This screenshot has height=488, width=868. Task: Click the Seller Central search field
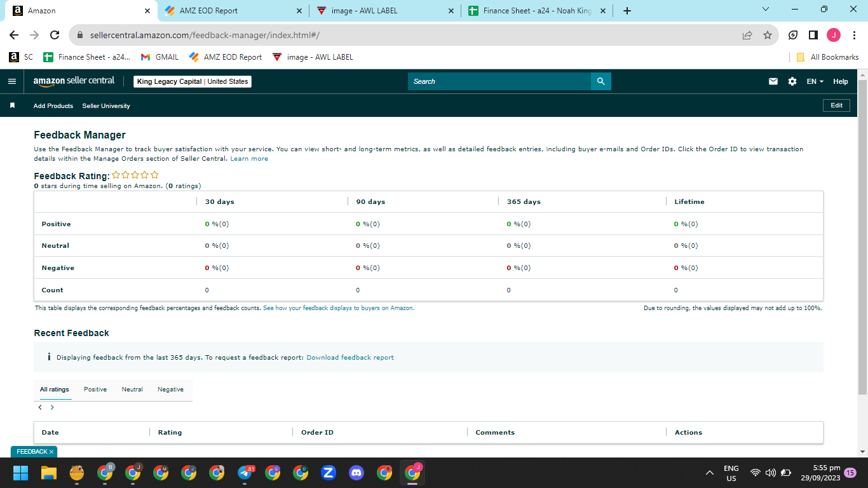499,81
